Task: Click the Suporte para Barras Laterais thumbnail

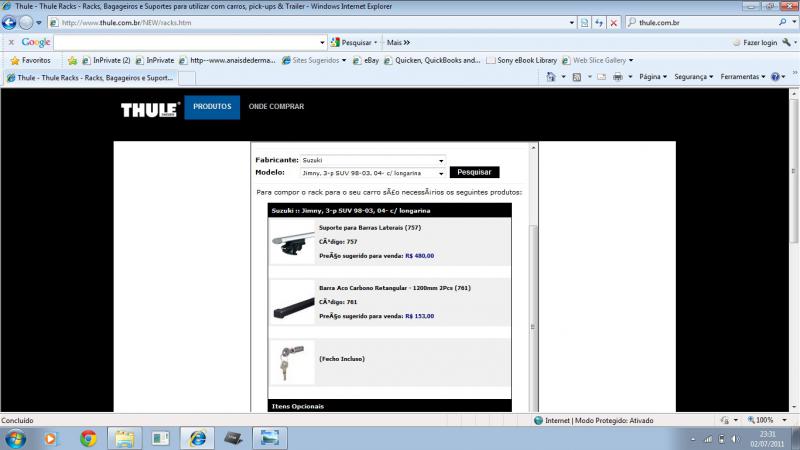Action: pos(292,242)
